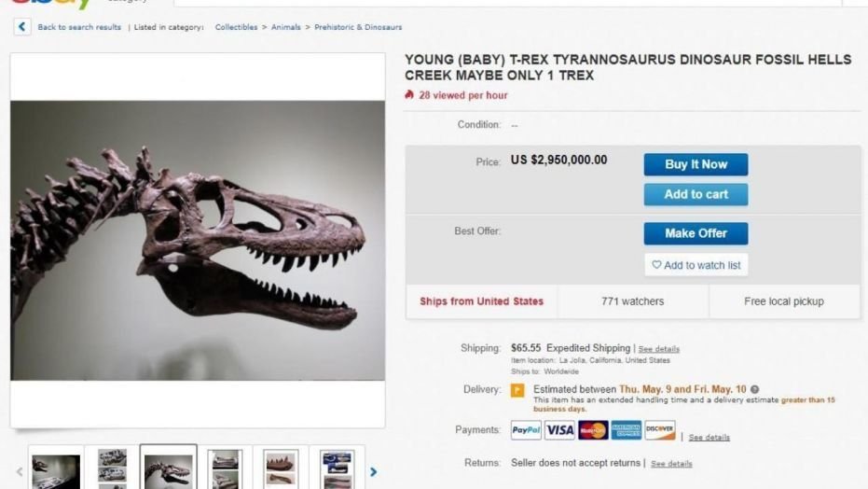
Task: Click the Discover card icon
Action: pos(659,430)
